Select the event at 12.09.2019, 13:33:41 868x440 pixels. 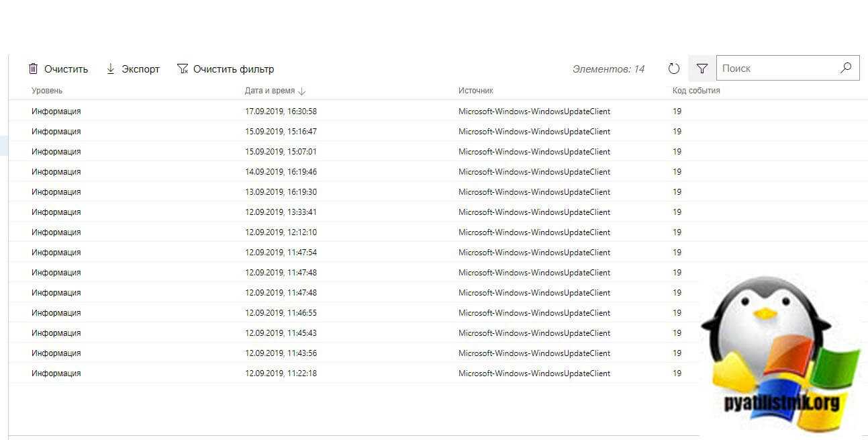click(x=281, y=212)
